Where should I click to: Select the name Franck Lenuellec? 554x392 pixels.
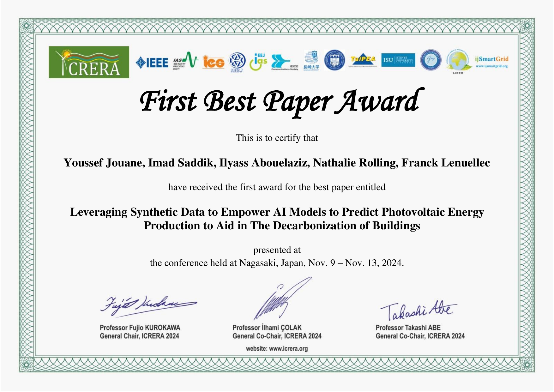pos(446,163)
